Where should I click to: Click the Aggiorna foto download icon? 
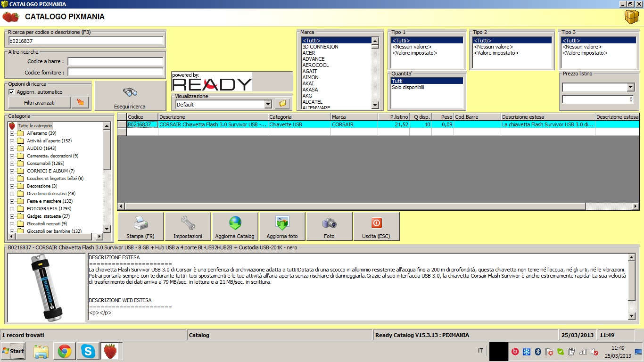tap(282, 223)
